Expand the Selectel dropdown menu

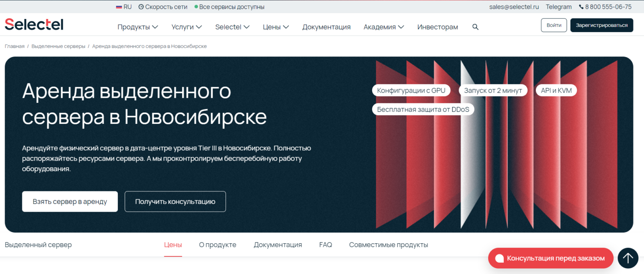click(232, 27)
